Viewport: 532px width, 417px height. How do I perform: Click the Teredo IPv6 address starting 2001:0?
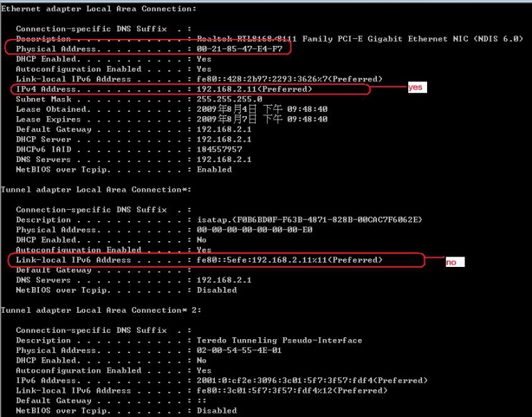point(312,381)
